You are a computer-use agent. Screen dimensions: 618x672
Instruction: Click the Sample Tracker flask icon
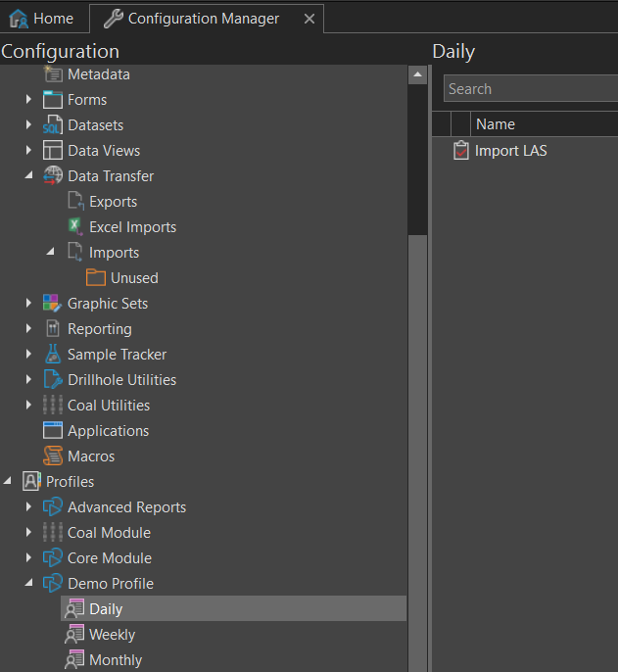click(53, 355)
